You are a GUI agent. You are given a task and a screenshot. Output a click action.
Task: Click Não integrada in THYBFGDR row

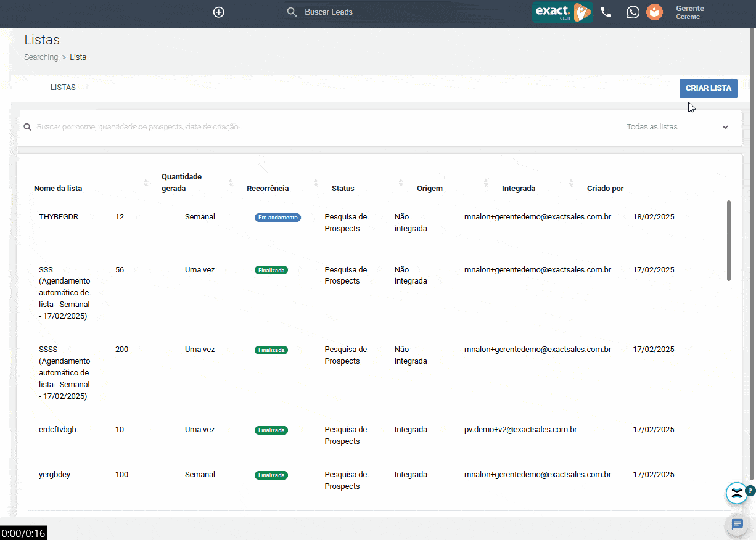click(x=411, y=223)
